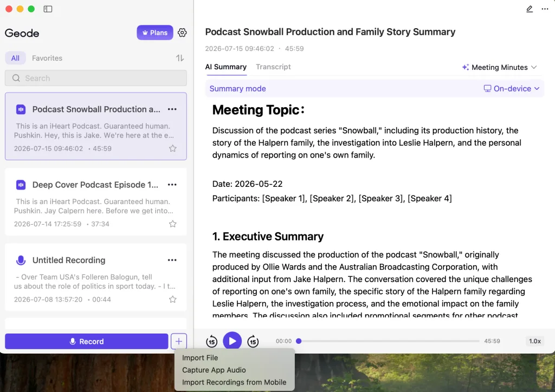Viewport: 555px width, 392px height.
Task: Open settings via the gear icon
Action: click(182, 32)
